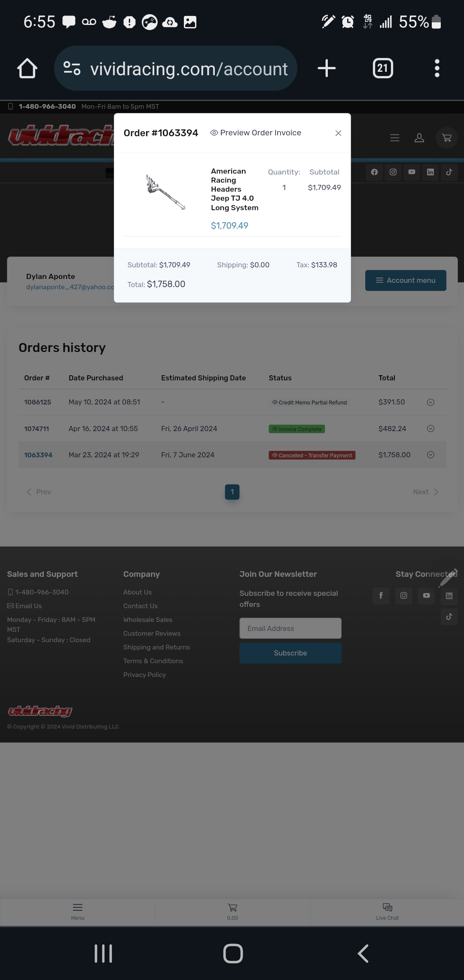464x980 pixels.
Task: Open Live Chat from bottom bar
Action: point(387,911)
